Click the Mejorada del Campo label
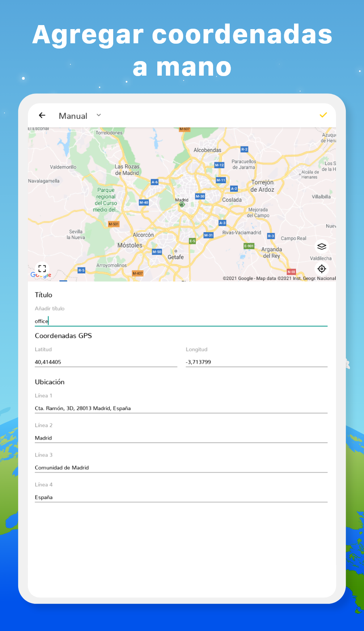Screen dimensions: 364x631 (258, 213)
